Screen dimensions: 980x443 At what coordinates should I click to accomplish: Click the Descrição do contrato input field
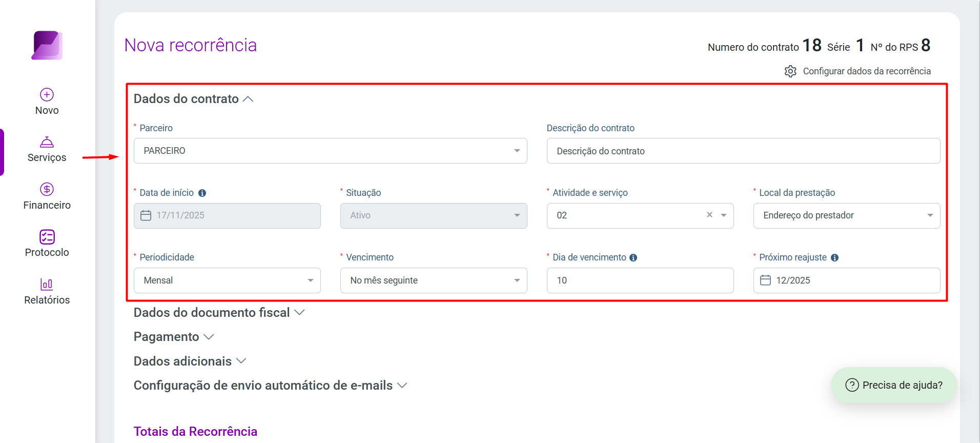743,151
